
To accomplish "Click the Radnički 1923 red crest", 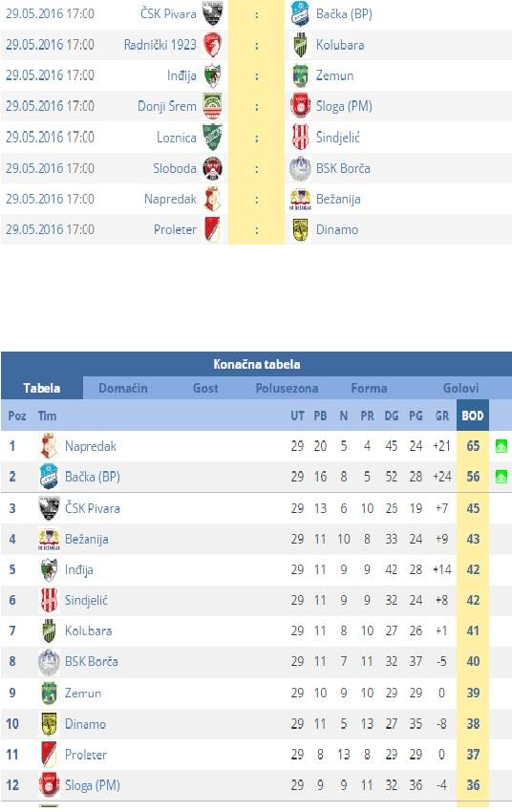I will click(212, 45).
